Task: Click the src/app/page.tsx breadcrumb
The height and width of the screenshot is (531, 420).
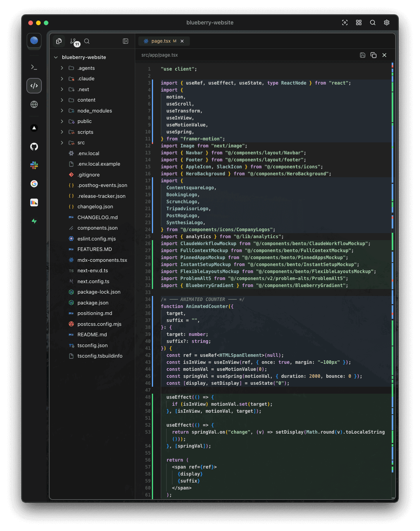Action: click(159, 55)
